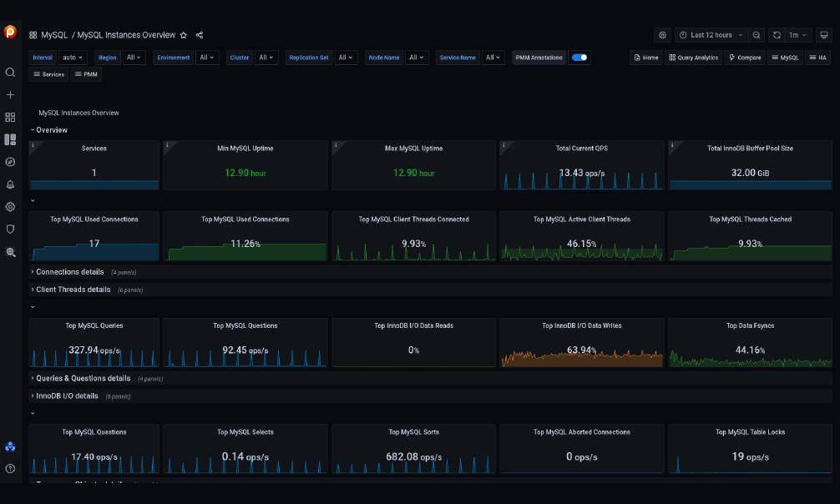Screen dimensions: 840x504
Task: Click the MySQL breadcrumb folder link
Action: pyautogui.click(x=54, y=35)
